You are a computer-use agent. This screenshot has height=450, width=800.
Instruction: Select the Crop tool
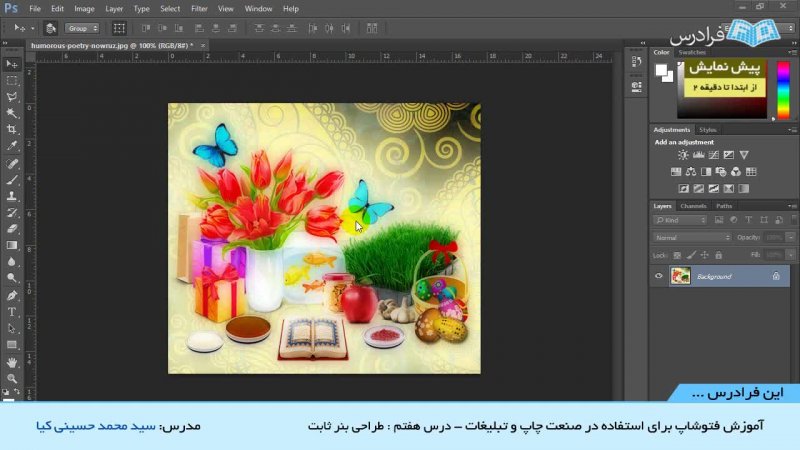12,129
